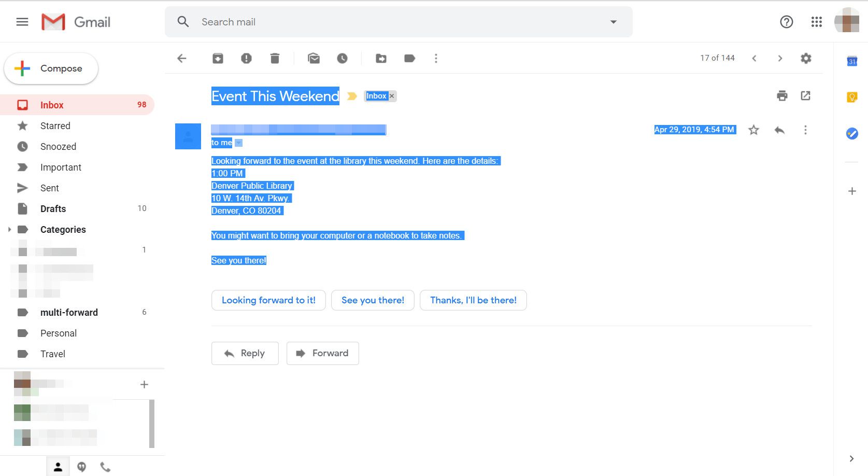
Task: Click email date 'Apr 29, 2019, 4:54 PM'
Action: [694, 130]
